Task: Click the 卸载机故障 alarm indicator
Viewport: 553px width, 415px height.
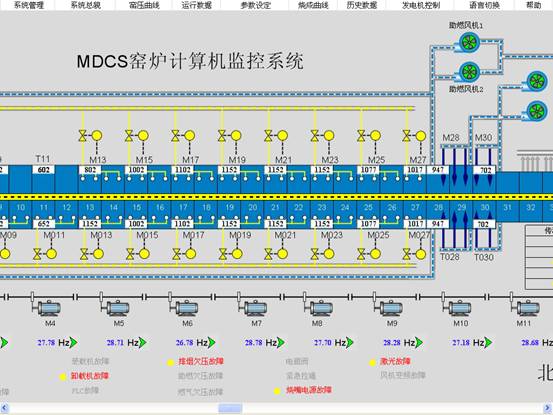Action: (x=63, y=377)
